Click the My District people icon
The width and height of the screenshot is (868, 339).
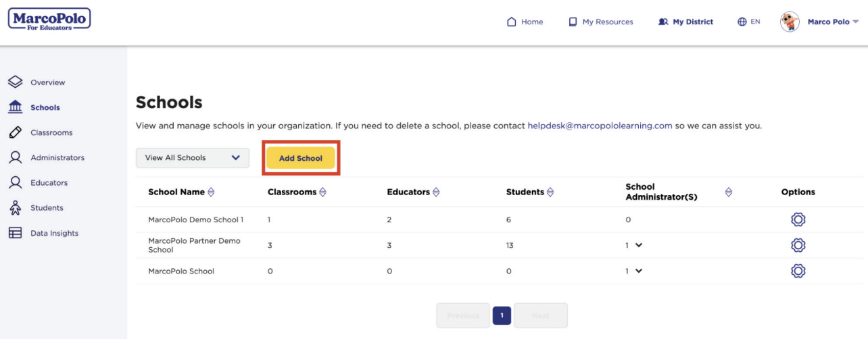(663, 22)
